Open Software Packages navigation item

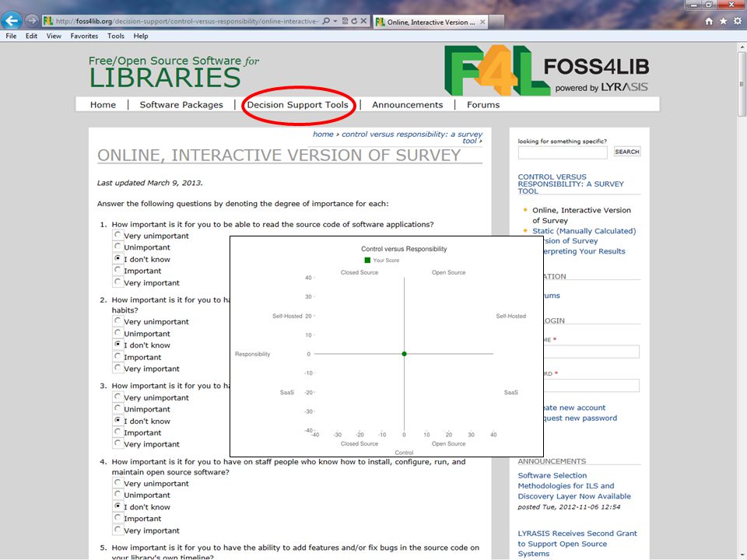(x=181, y=105)
